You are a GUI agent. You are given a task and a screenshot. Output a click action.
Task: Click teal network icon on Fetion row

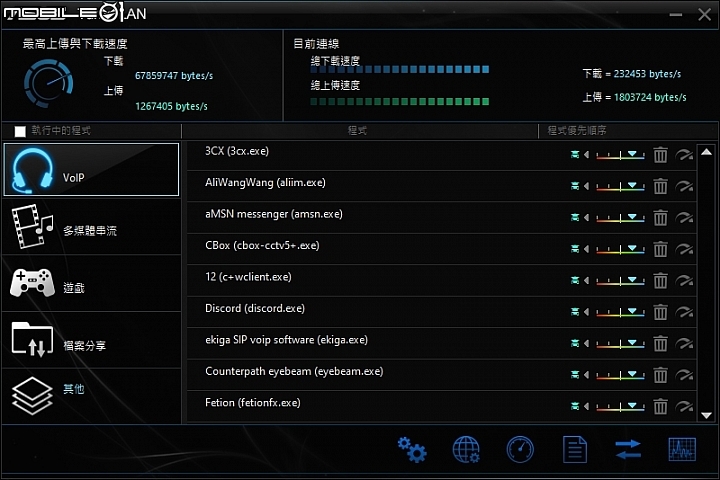(575, 406)
